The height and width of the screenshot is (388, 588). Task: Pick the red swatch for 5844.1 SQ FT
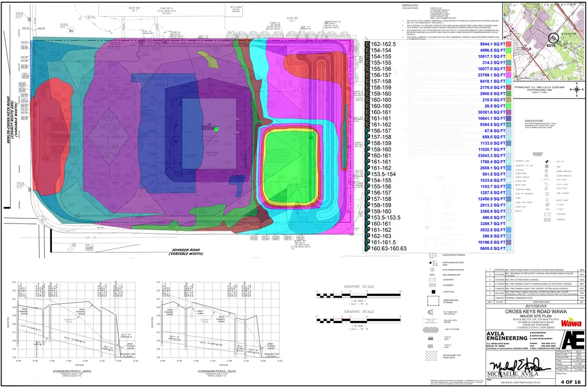[509, 44]
